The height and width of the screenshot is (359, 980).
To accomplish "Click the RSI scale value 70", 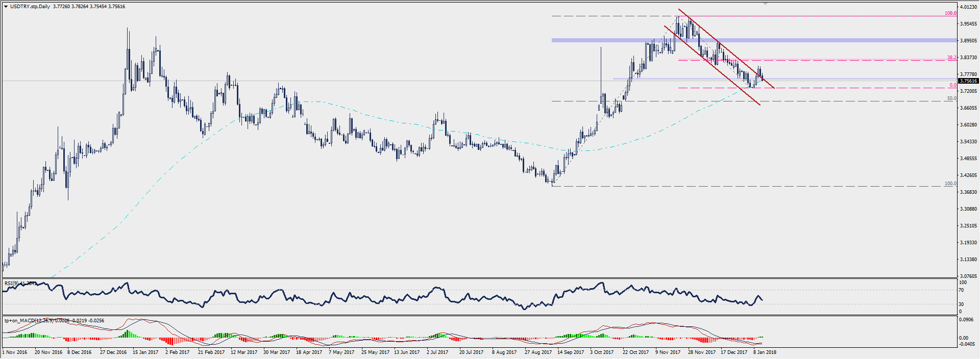I will [961, 290].
